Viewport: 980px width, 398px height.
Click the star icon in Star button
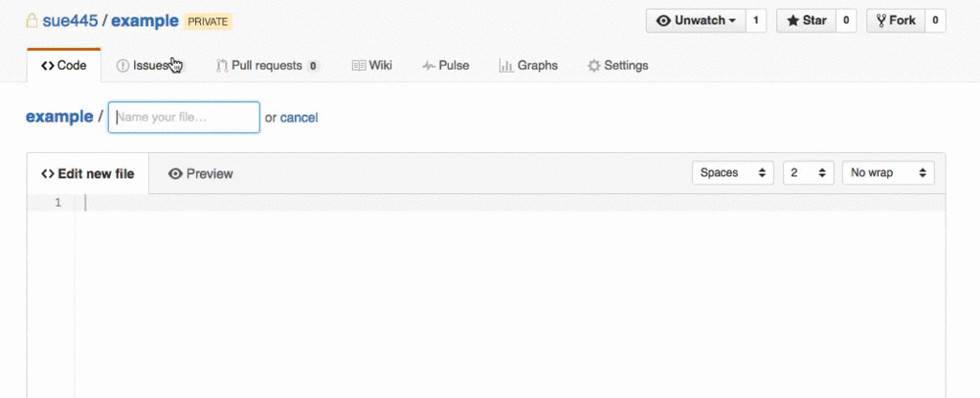tap(793, 21)
